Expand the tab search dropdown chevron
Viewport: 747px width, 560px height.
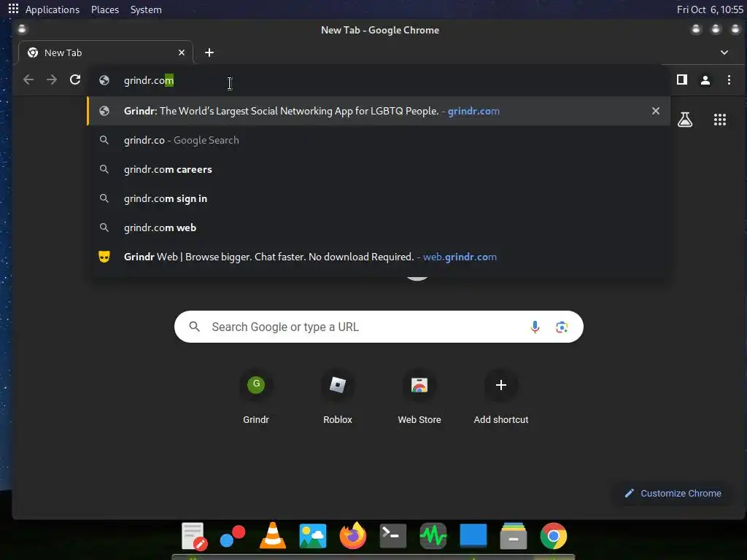click(x=724, y=52)
